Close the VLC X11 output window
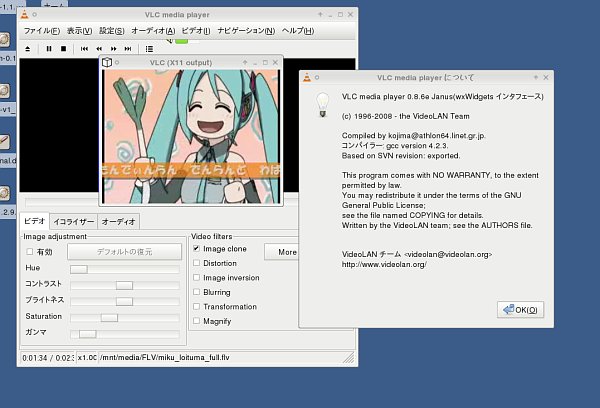600x408 pixels. pos(275,62)
